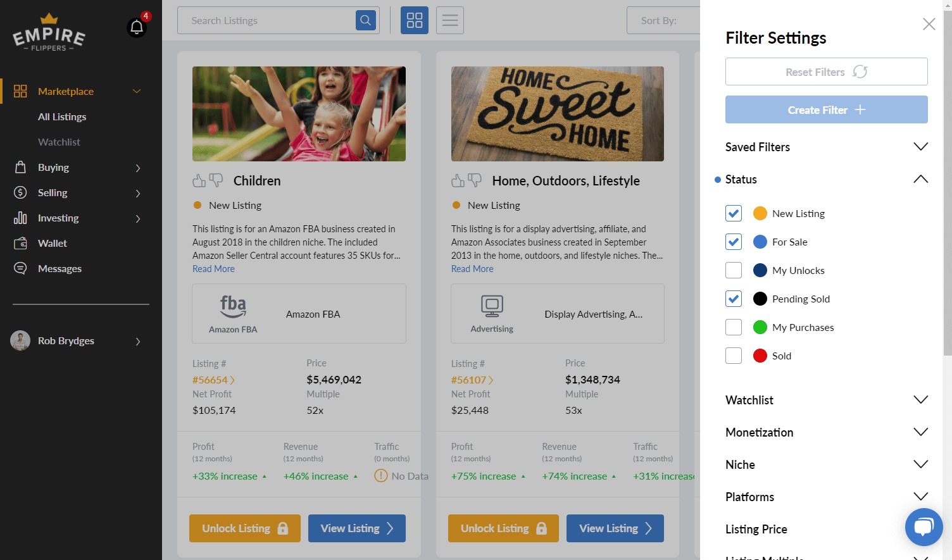Click the Create Filter button
952x560 pixels.
[x=826, y=109]
